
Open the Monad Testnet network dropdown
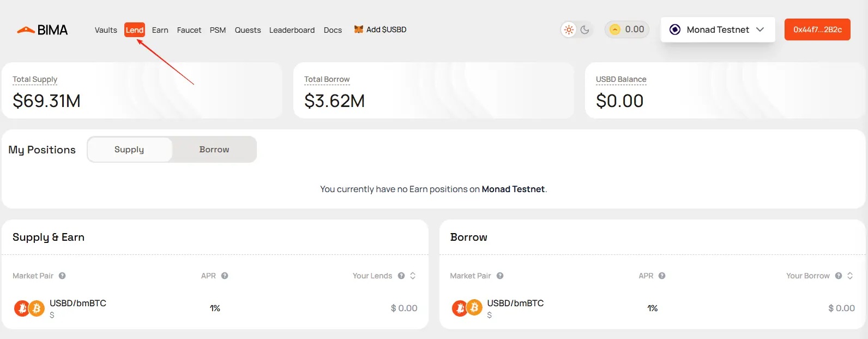coord(718,29)
